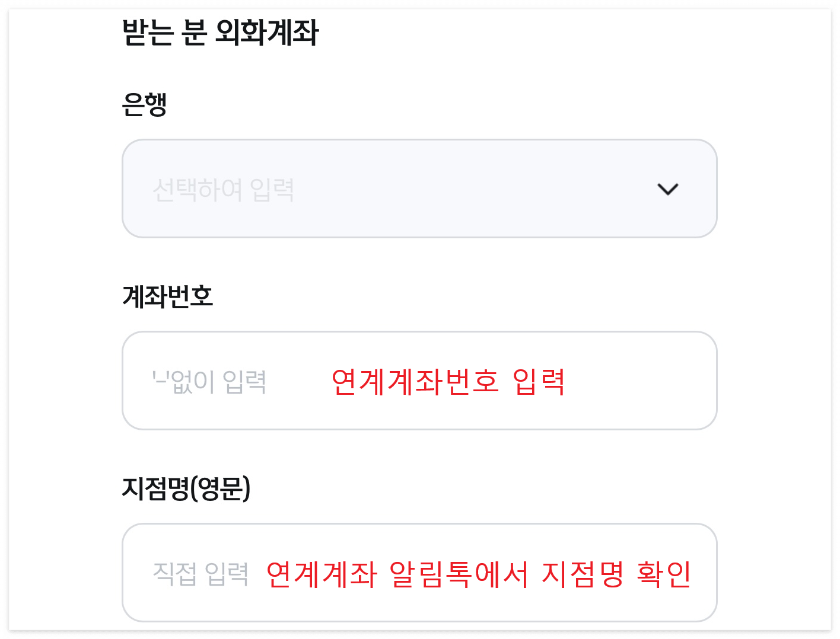Image resolution: width=840 pixels, height=639 pixels.
Task: Select the bank selection combo box
Action: 415,189
